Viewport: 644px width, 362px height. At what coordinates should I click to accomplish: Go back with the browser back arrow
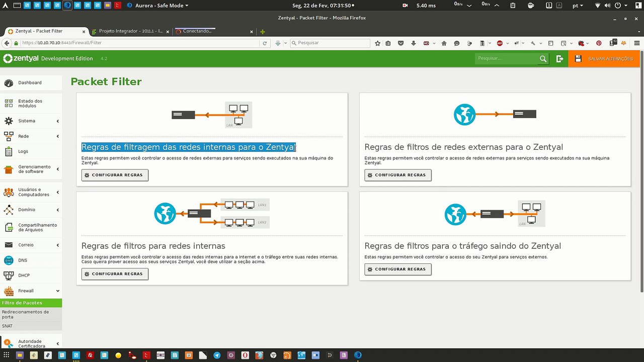[x=8, y=43]
